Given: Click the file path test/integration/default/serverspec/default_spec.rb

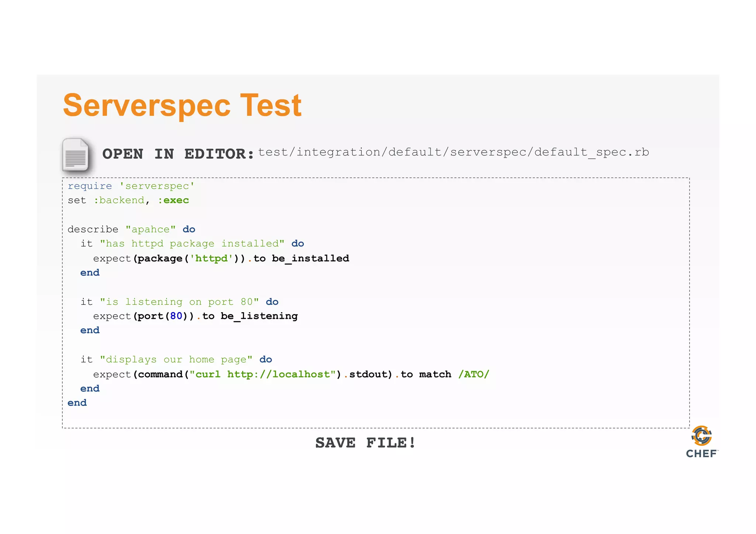Looking at the screenshot, I should click(453, 152).
